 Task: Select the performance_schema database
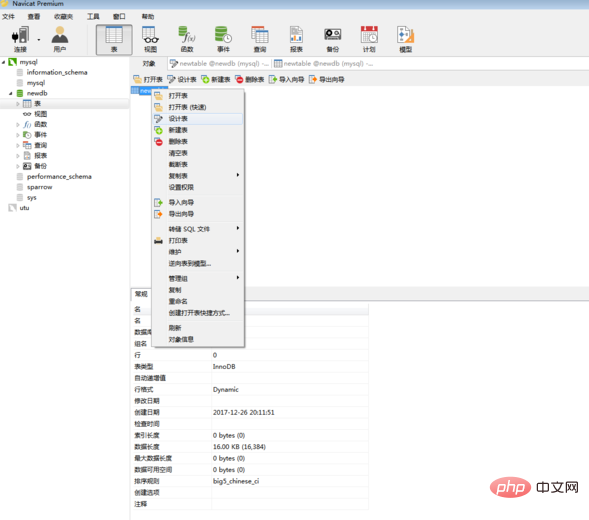pyautogui.click(x=54, y=177)
